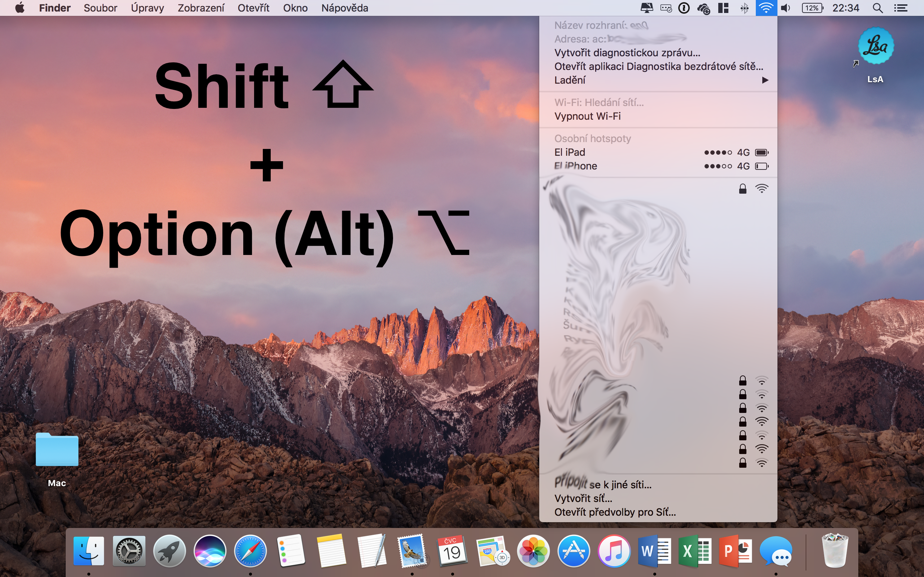Select El iPhone hotspot entry
Viewport: 924px width, 577px height.
coord(575,166)
